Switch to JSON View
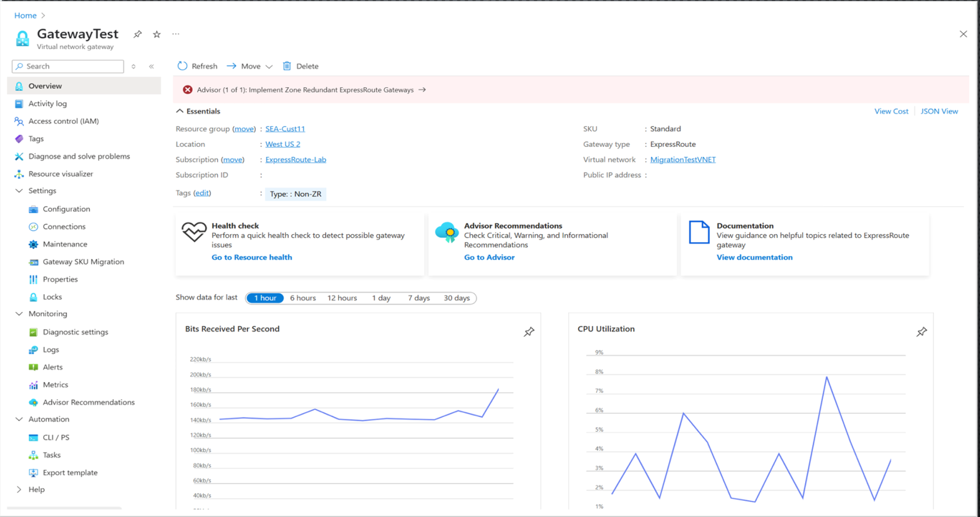Screen dimensions: 980x517 point(939,111)
